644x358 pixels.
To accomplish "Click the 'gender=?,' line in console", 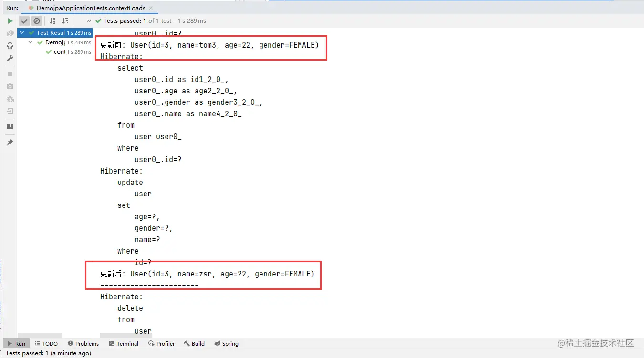I will (154, 228).
